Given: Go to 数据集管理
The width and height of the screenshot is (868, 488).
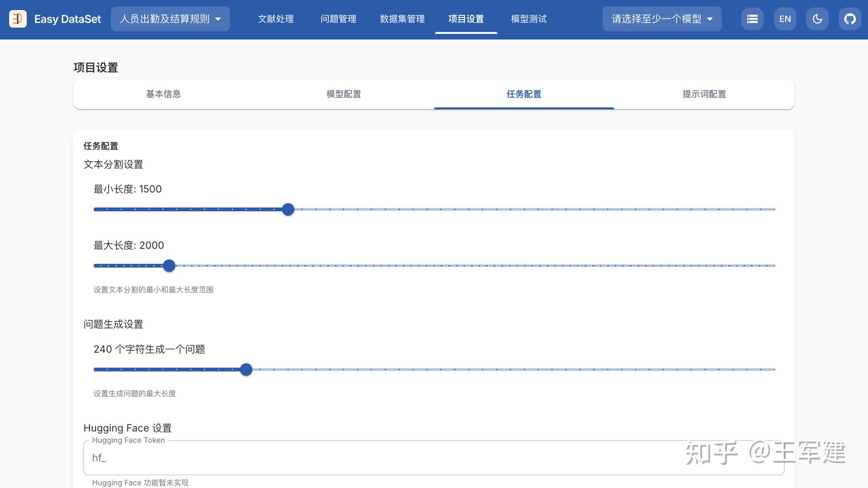Looking at the screenshot, I should pyautogui.click(x=402, y=19).
